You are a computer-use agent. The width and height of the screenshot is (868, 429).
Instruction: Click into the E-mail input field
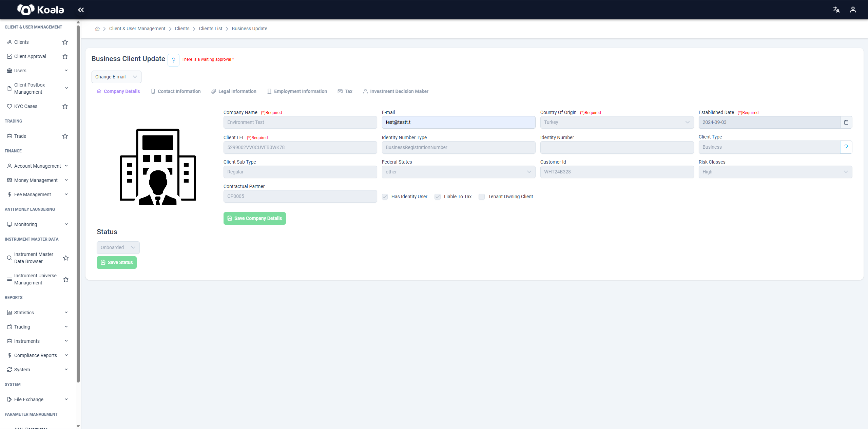coord(459,122)
